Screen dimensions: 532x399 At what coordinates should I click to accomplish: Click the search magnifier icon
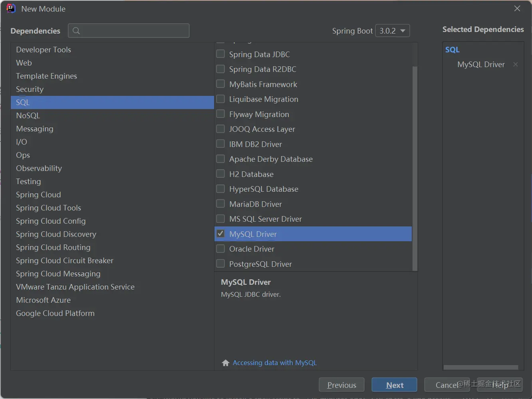coord(76,31)
